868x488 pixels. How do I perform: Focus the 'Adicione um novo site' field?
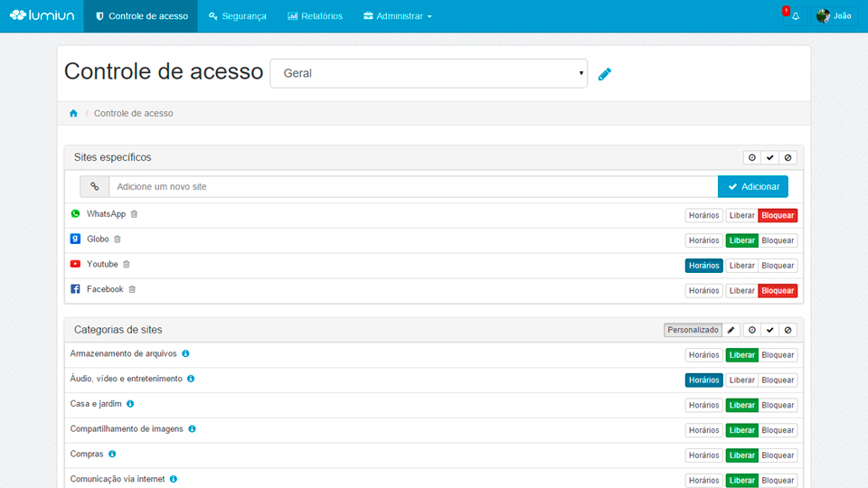[412, 186]
